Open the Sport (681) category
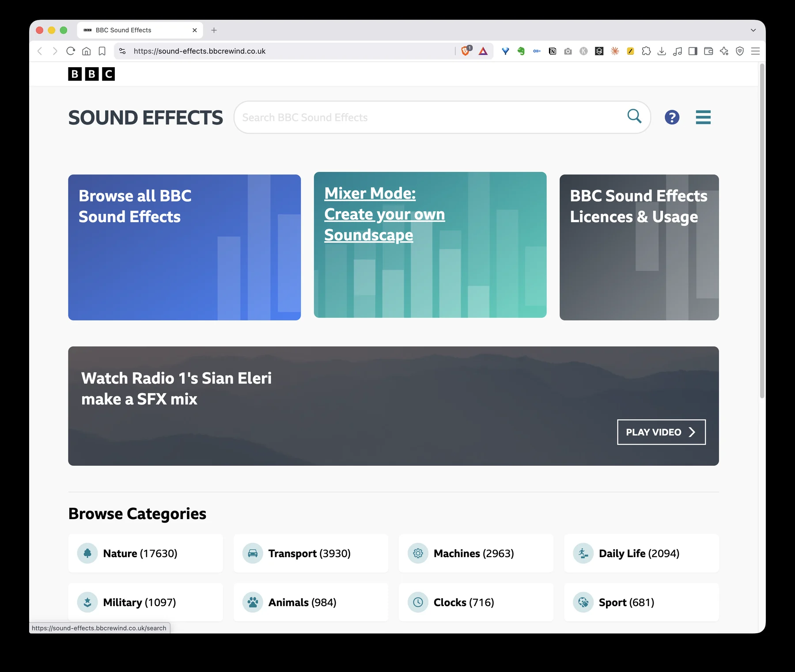Viewport: 795px width, 672px height. [641, 602]
